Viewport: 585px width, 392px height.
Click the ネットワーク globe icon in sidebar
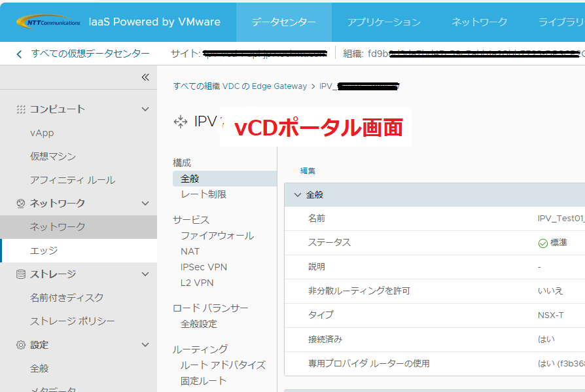(21, 204)
